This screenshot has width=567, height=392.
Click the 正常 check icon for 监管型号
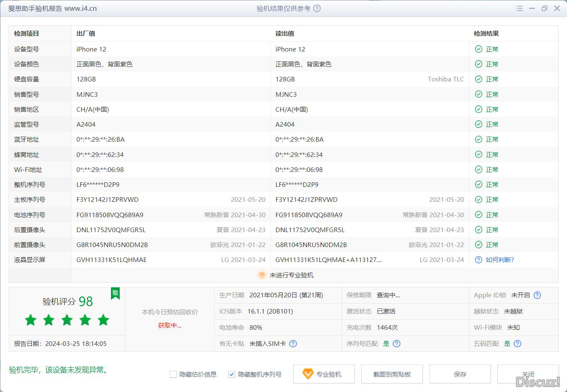pos(478,124)
